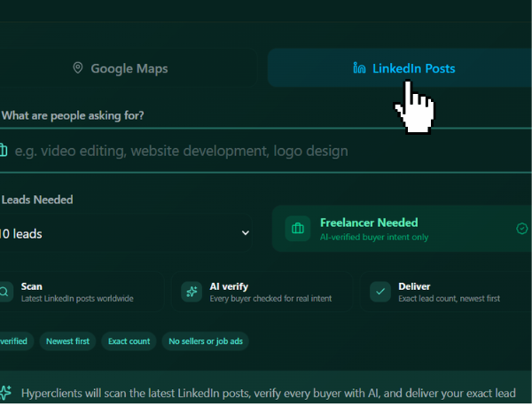The image size is (532, 407).
Task: Select the LinkedIn Posts tab
Action: click(x=400, y=68)
